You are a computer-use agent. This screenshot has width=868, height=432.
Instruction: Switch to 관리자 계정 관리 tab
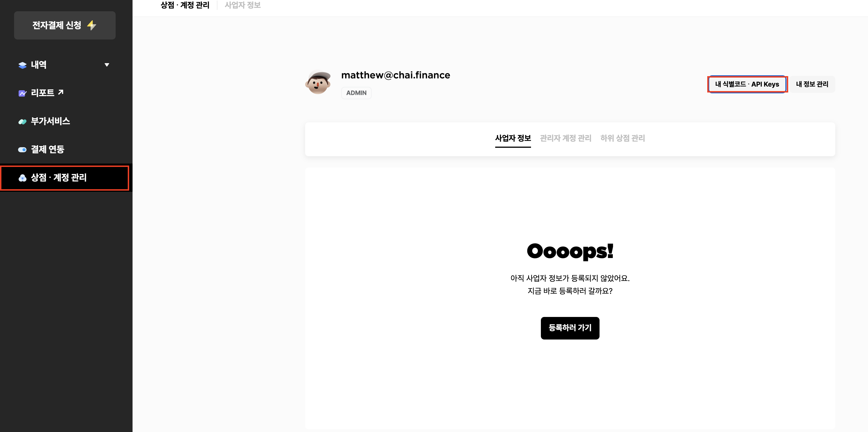(565, 138)
